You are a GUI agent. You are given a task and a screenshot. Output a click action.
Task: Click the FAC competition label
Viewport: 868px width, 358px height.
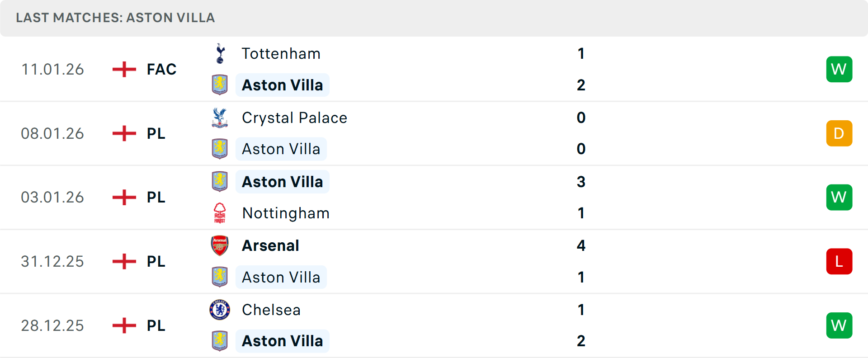pos(161,69)
